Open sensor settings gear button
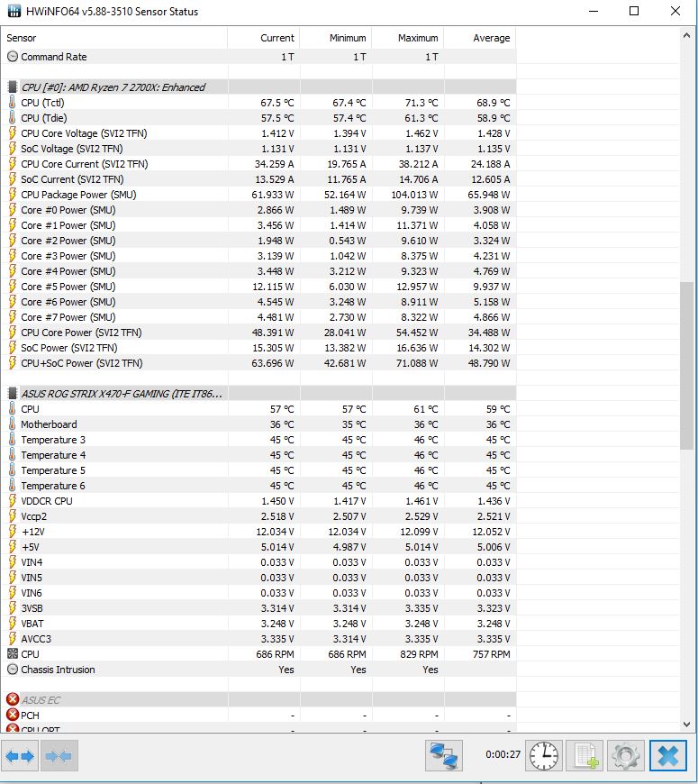The image size is (698, 784). (x=626, y=755)
